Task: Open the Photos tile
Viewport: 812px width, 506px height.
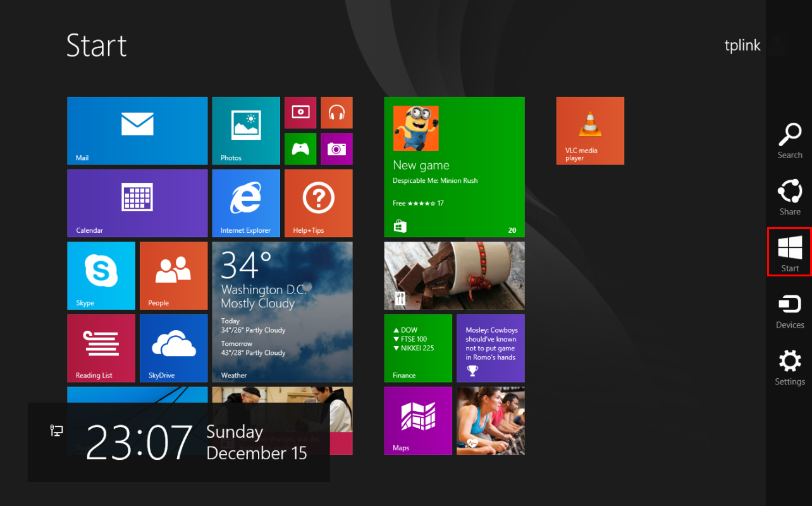Action: point(246,131)
